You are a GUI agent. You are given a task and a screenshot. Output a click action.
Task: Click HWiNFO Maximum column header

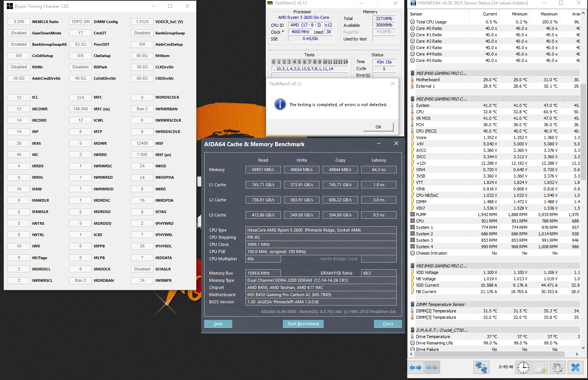tap(545, 14)
